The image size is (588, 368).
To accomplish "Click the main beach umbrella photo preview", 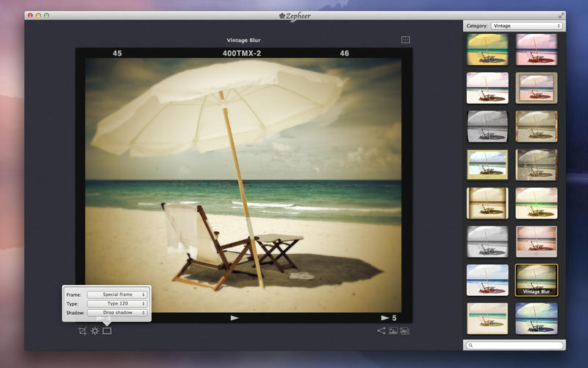I will (243, 185).
